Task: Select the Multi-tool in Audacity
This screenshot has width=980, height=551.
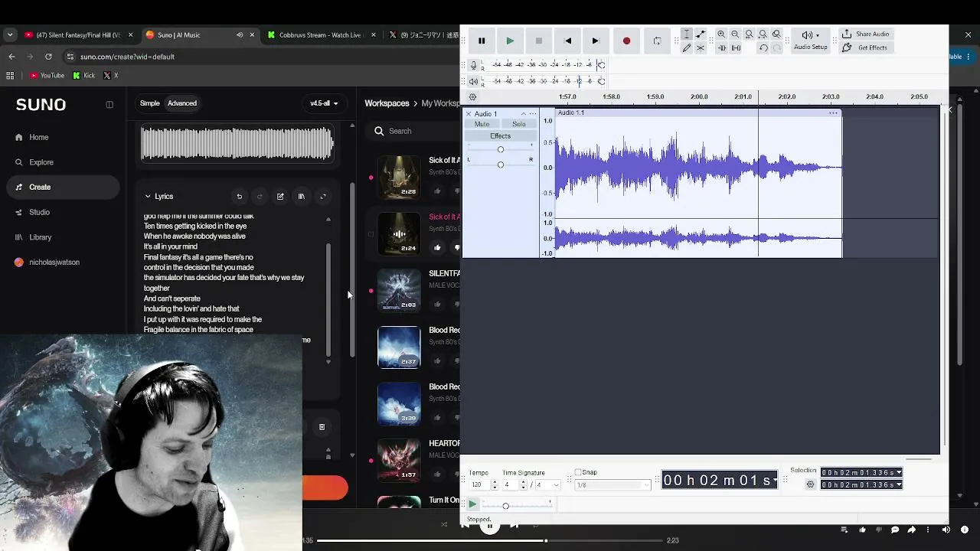Action: tap(701, 47)
